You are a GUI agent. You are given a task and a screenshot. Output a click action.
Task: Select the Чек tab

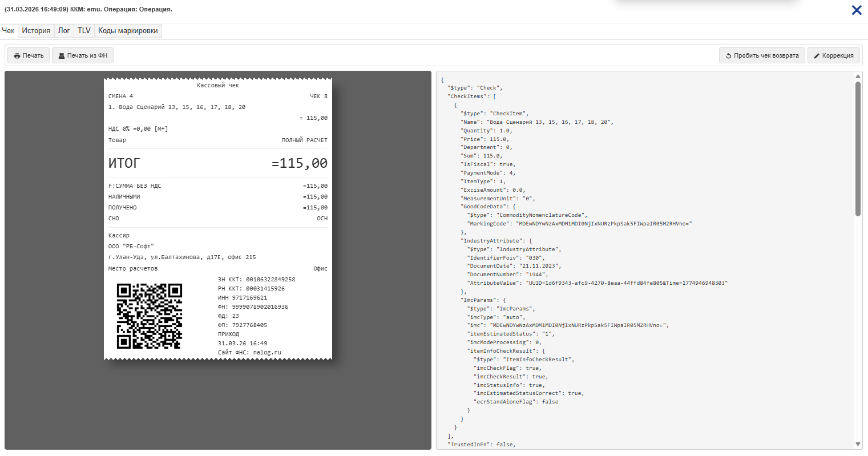point(9,31)
